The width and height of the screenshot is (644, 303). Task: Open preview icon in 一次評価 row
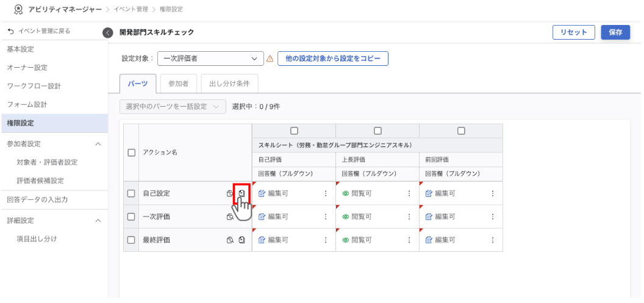coord(231,217)
